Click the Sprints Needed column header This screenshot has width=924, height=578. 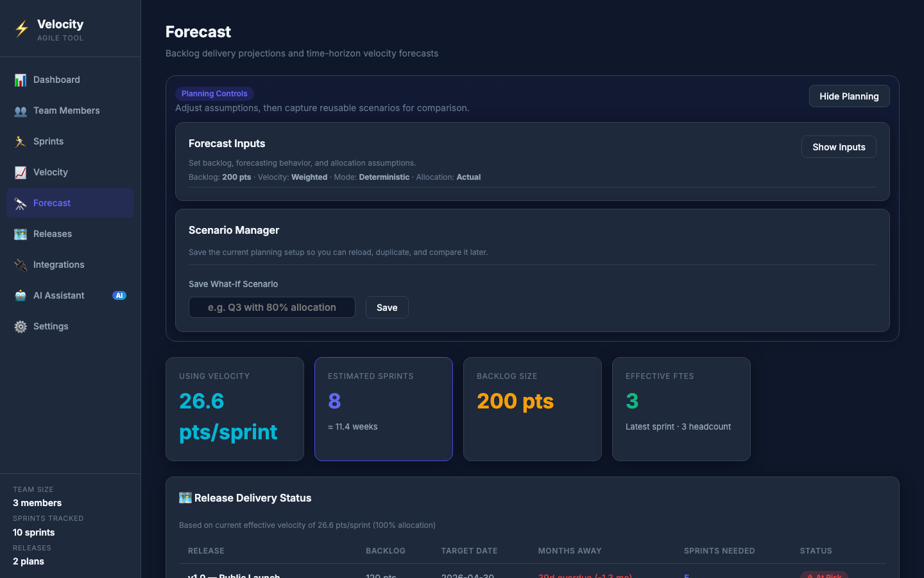click(719, 551)
